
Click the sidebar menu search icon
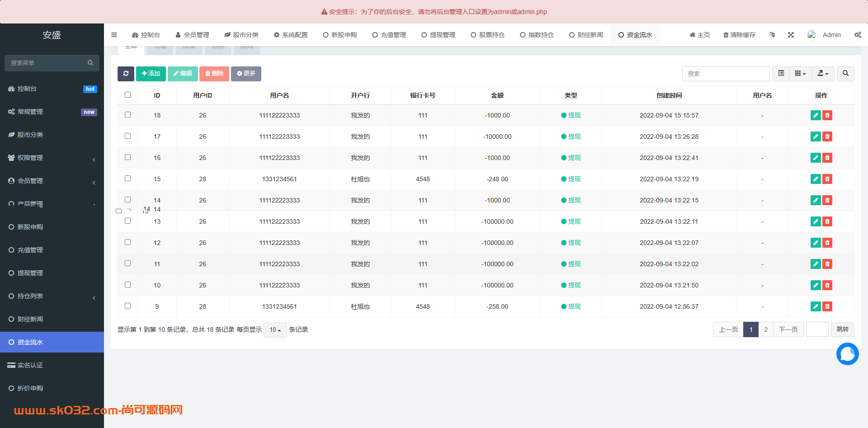point(90,63)
